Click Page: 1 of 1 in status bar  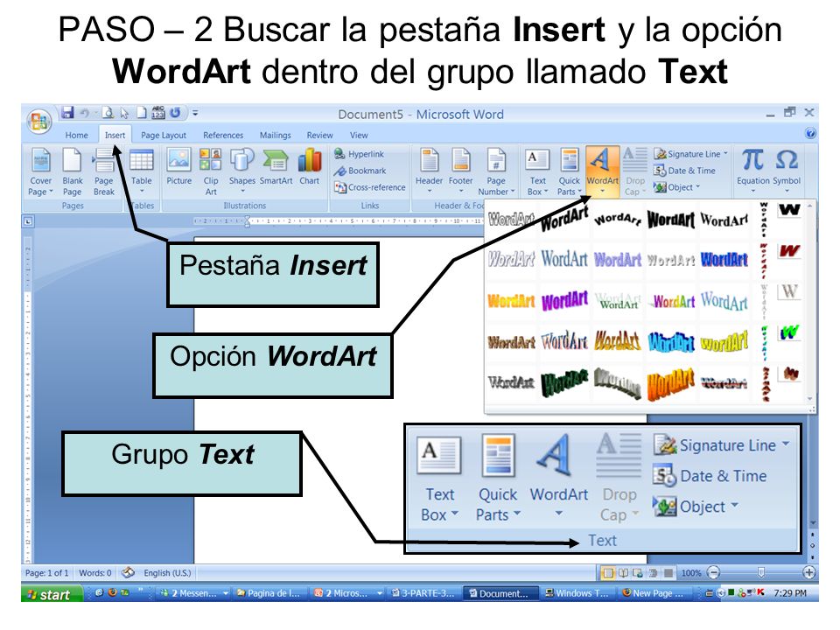[47, 572]
